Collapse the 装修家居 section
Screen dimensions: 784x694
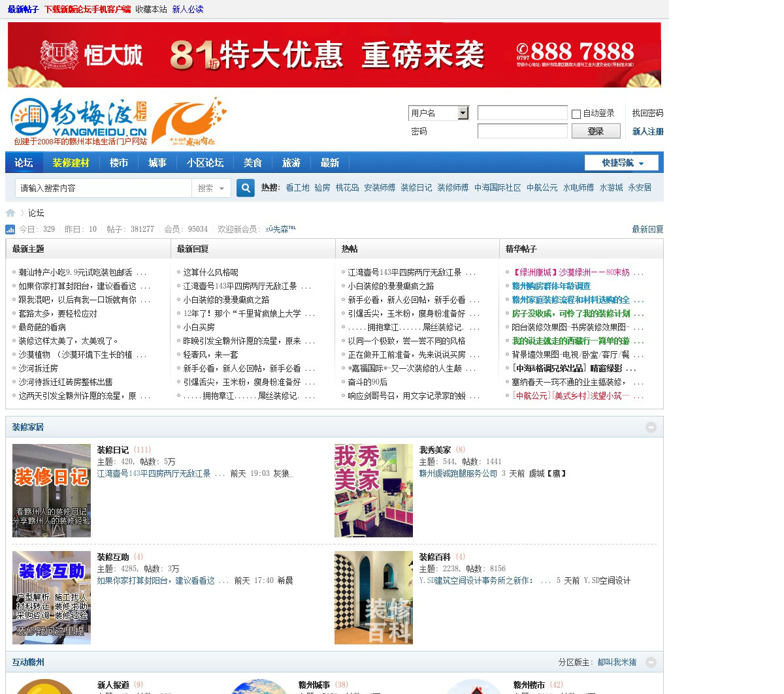[x=651, y=427]
